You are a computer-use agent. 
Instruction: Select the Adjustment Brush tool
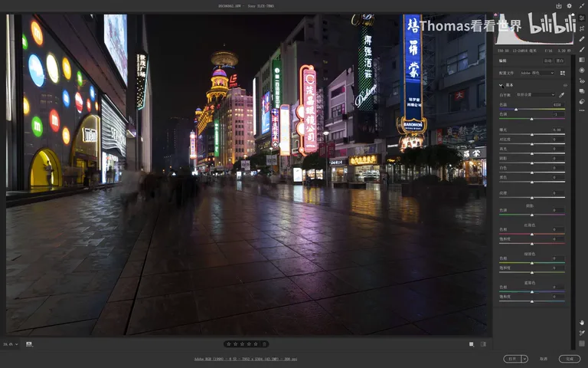[582, 50]
